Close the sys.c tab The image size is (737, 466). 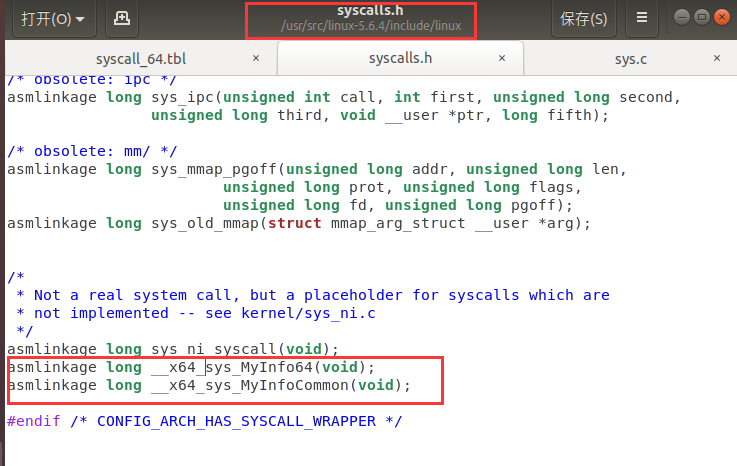click(716, 58)
